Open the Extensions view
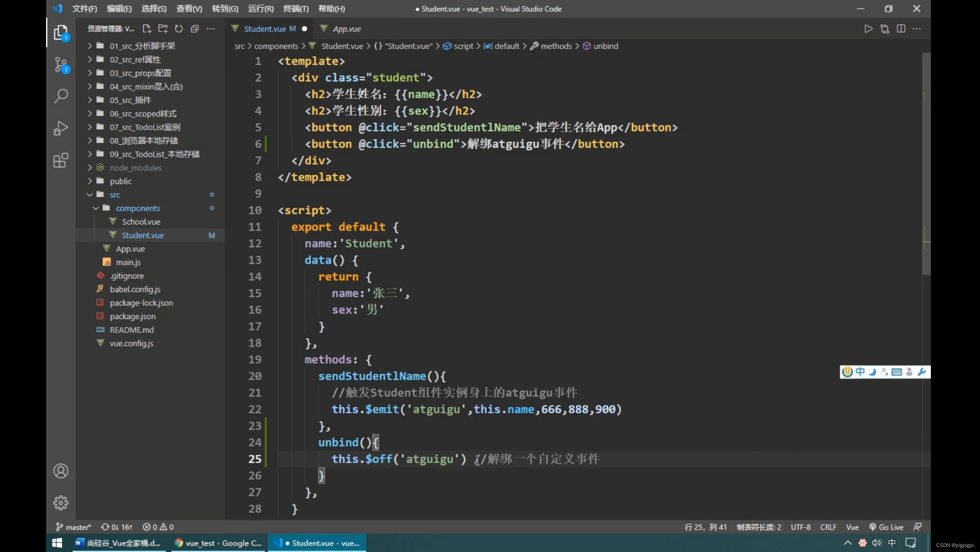Screen dimensions: 980x552 61,160
